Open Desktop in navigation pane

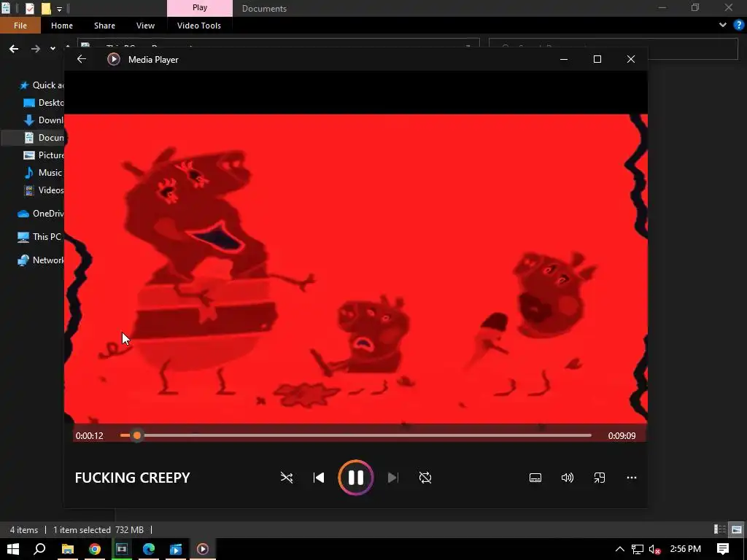click(44, 103)
